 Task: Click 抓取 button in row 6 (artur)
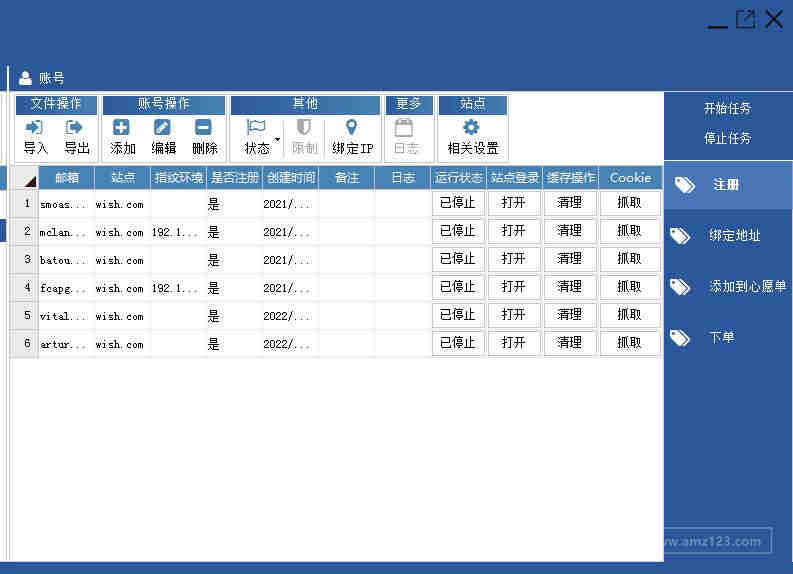[630, 343]
